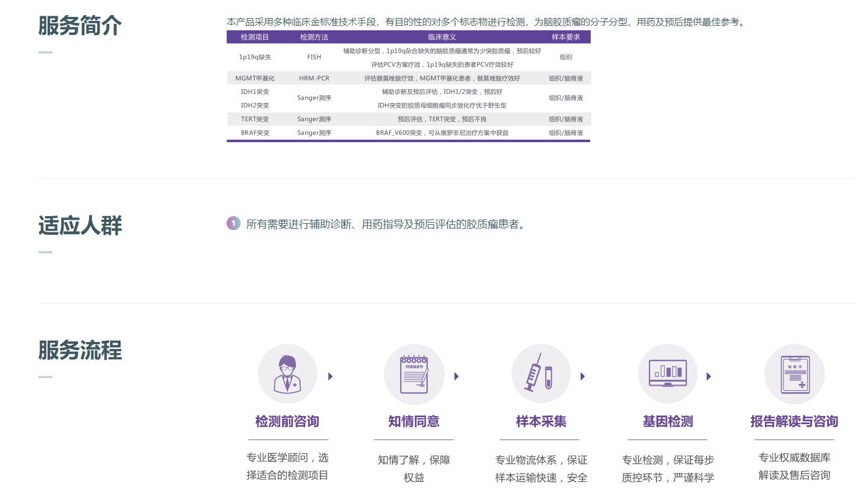This screenshot has width=868, height=490.
Task: Select the 知情同意 step title
Action: click(414, 421)
